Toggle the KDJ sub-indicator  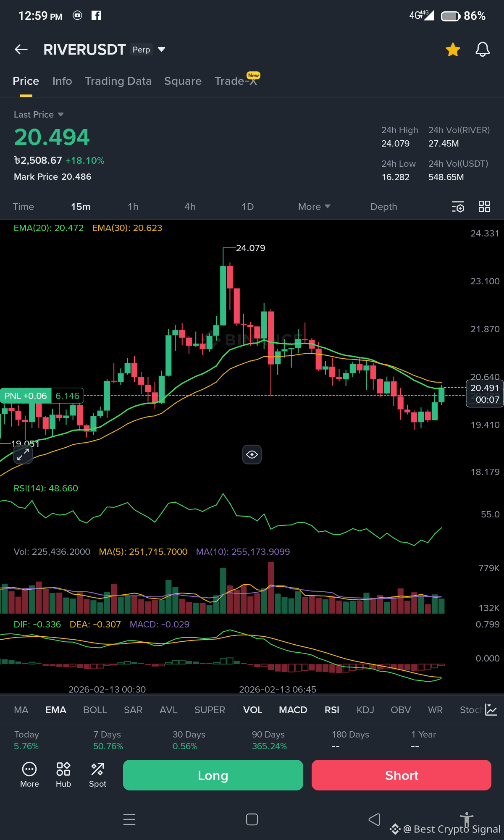pos(365,710)
